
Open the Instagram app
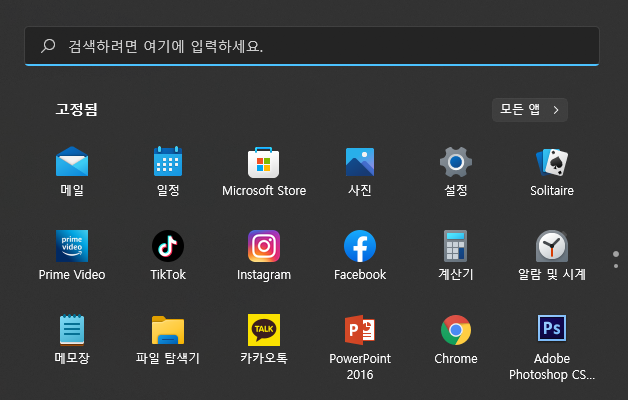pyautogui.click(x=264, y=255)
